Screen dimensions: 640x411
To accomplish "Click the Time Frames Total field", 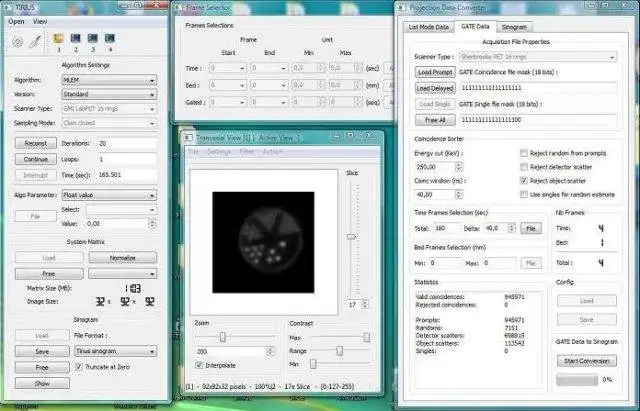I will [x=446, y=229].
